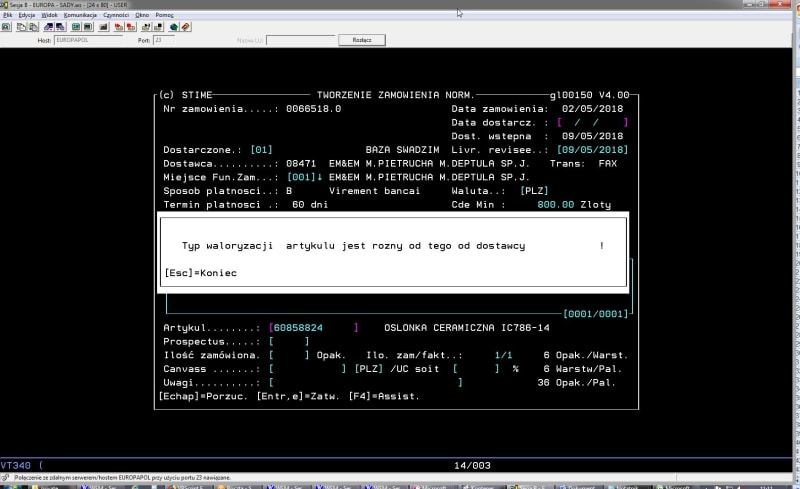
Task: Click the Data dostarcz. date field
Action: [592, 123]
